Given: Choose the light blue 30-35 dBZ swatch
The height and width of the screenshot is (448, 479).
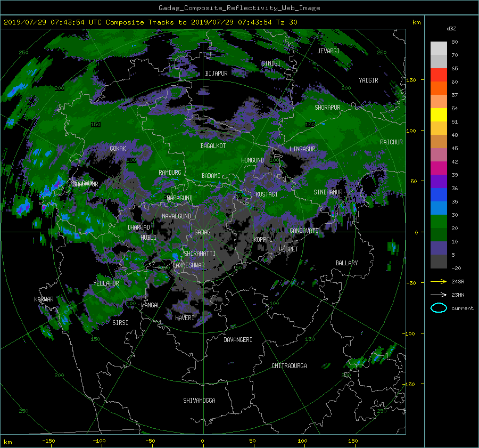Looking at the screenshot, I should pos(439,208).
